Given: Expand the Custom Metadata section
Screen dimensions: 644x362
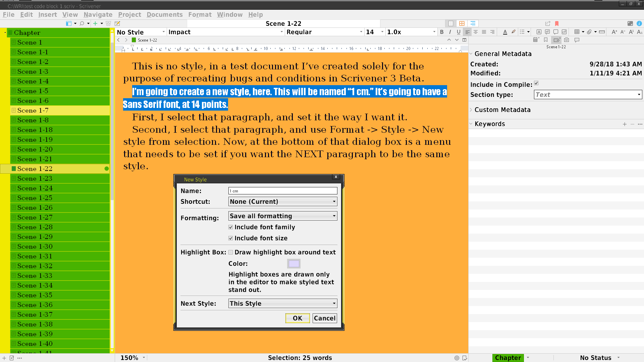Looking at the screenshot, I should click(x=471, y=110).
